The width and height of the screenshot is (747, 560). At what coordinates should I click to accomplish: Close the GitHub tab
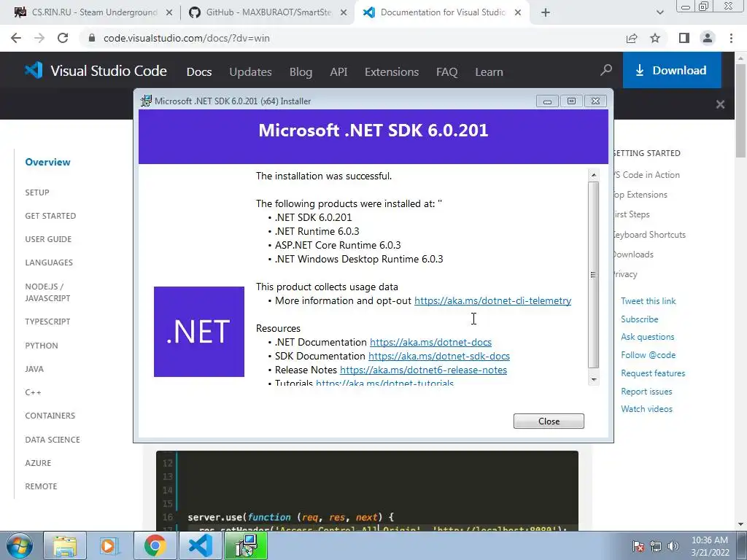tap(344, 13)
